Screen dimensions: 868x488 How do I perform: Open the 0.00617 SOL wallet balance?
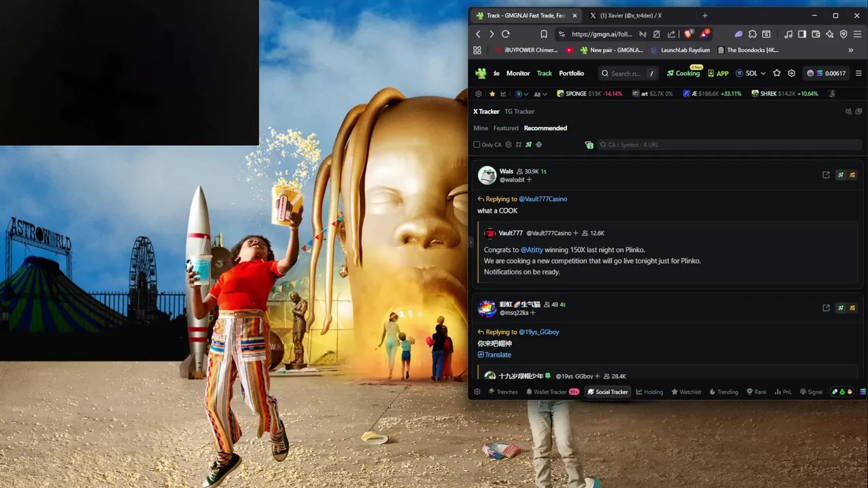tap(826, 73)
